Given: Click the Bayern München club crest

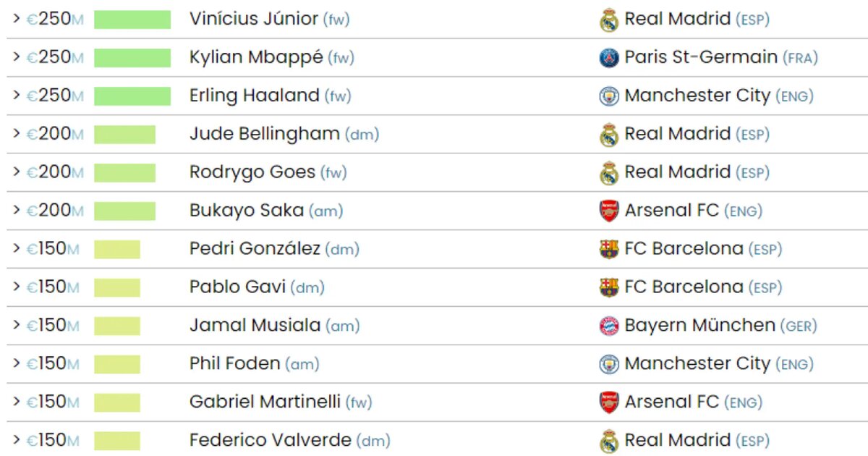Looking at the screenshot, I should [609, 326].
